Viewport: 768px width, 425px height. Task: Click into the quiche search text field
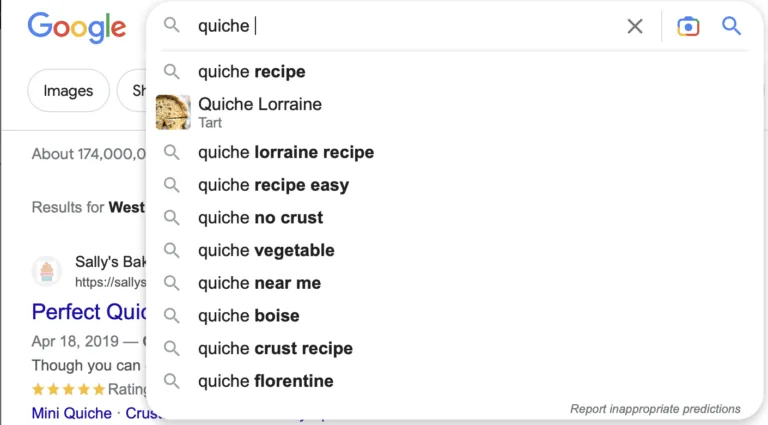point(407,26)
